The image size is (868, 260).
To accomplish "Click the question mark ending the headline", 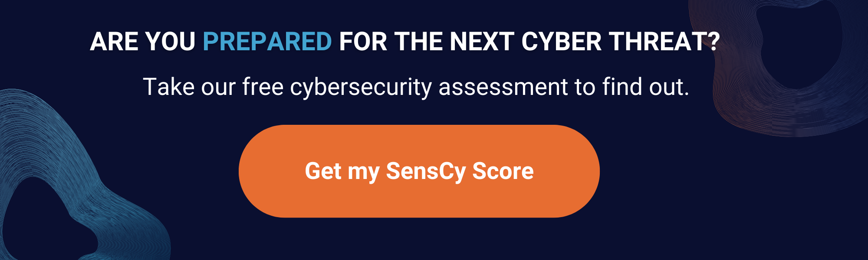I will 716,41.
